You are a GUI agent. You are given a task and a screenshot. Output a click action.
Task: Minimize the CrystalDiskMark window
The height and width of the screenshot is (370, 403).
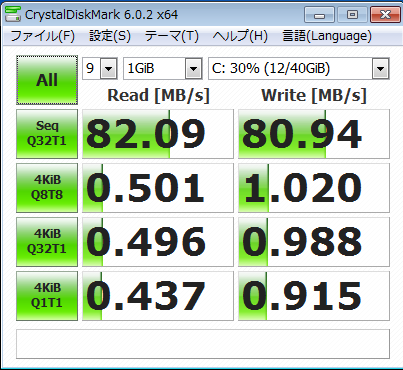coord(319,15)
